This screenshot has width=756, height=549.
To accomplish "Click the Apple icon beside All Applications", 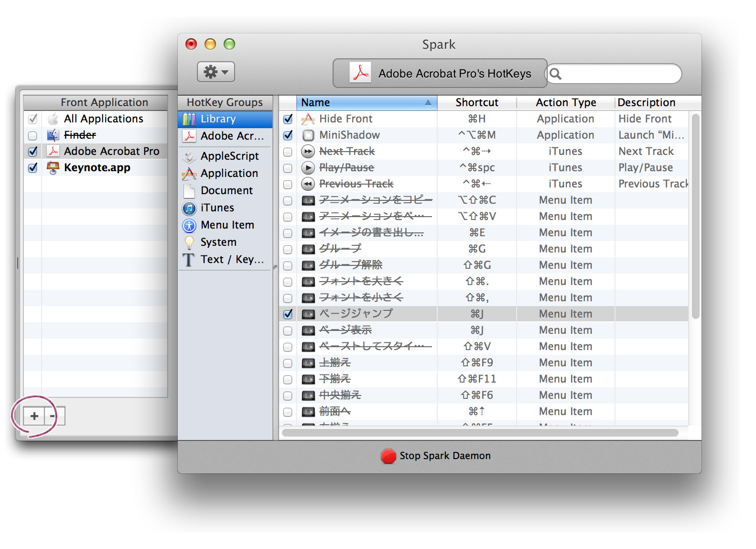I will pos(53,119).
